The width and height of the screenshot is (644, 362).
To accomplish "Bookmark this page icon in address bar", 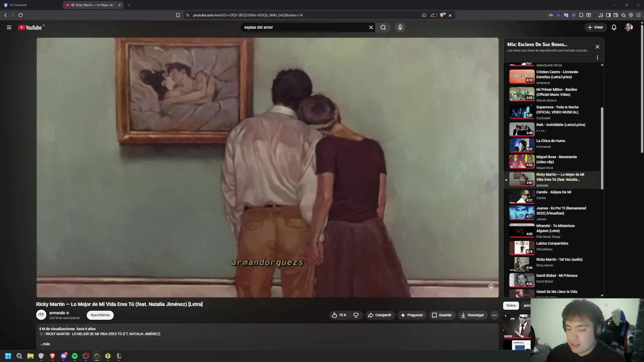I will coord(178,15).
